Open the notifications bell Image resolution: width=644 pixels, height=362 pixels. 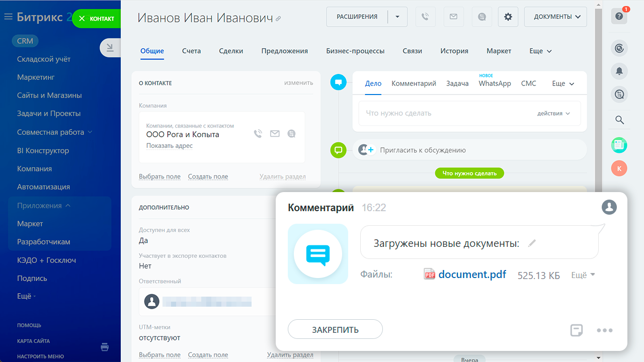(x=619, y=71)
